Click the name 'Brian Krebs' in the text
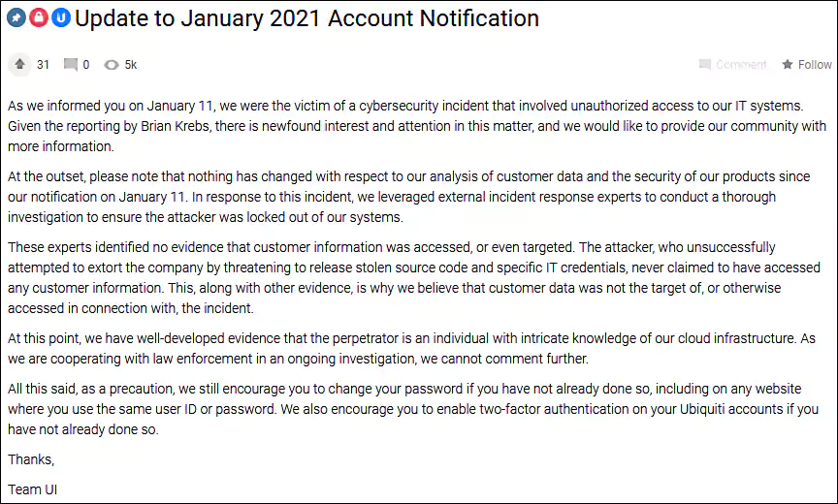This screenshot has width=838, height=504. pyautogui.click(x=175, y=126)
